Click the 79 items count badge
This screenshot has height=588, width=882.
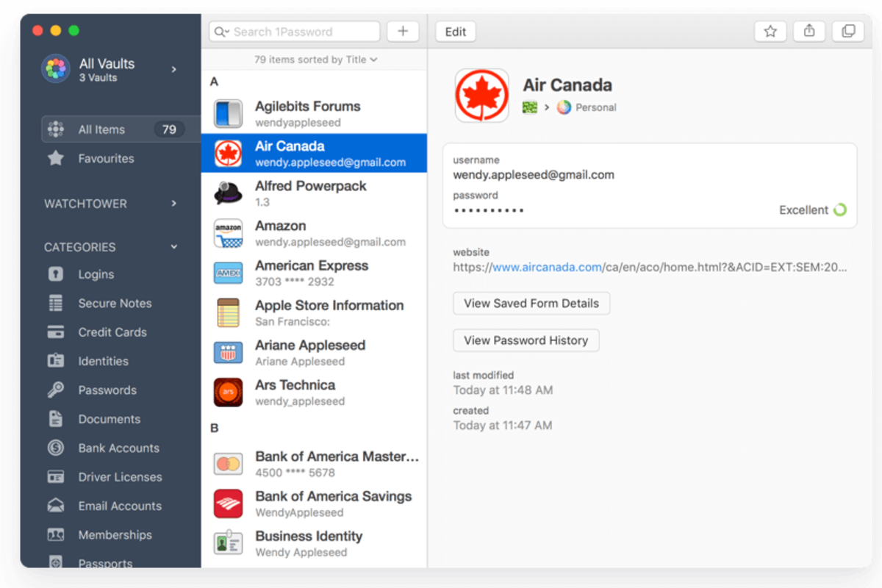coord(169,129)
